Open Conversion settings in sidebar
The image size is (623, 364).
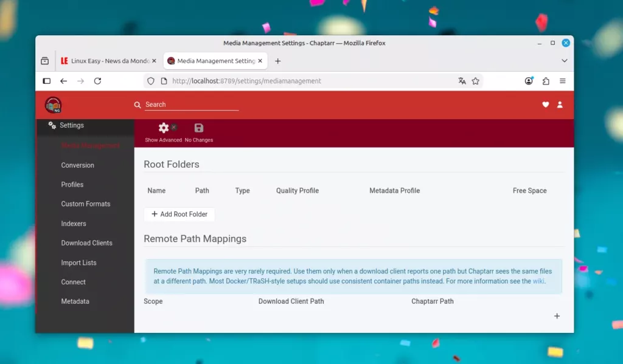click(77, 165)
